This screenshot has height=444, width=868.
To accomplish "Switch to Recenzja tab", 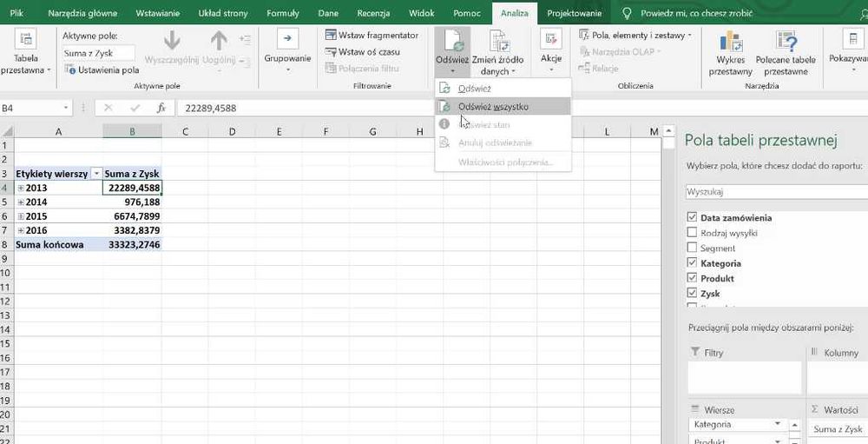I will coord(373,13).
